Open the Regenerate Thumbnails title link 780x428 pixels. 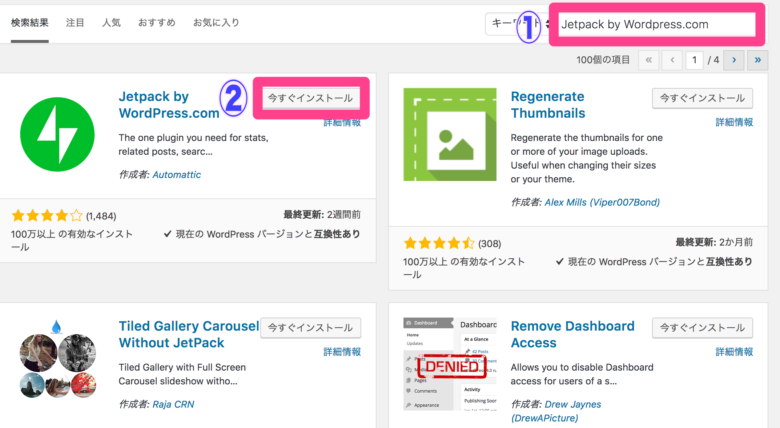(548, 105)
